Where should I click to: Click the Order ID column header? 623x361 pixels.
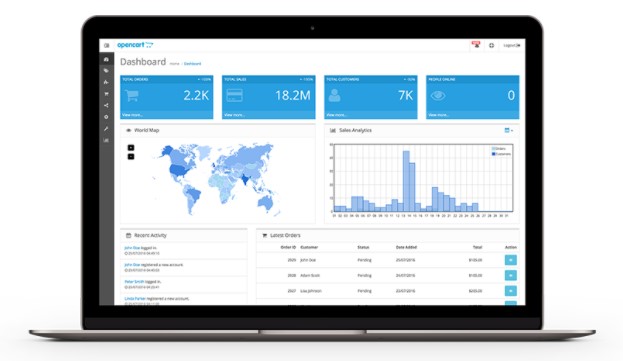288,247
